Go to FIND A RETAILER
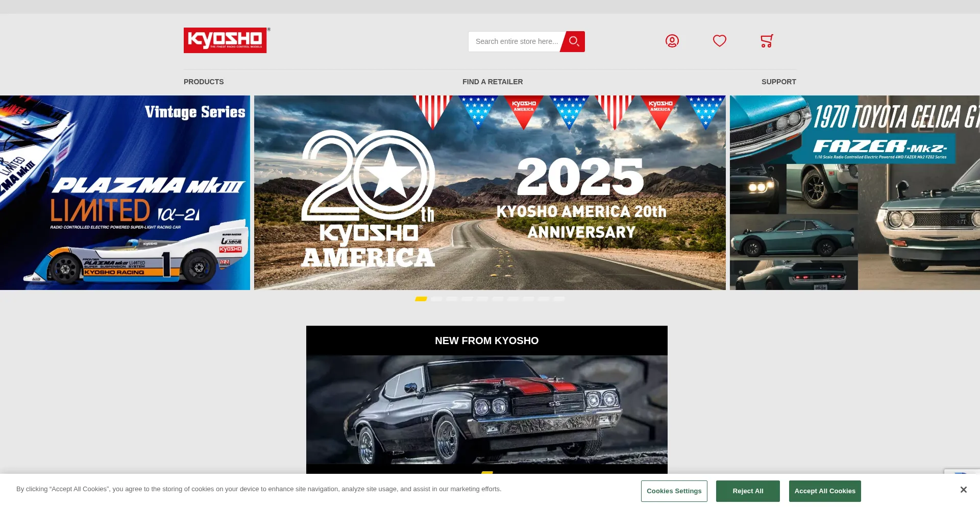The width and height of the screenshot is (980, 507). (492, 82)
